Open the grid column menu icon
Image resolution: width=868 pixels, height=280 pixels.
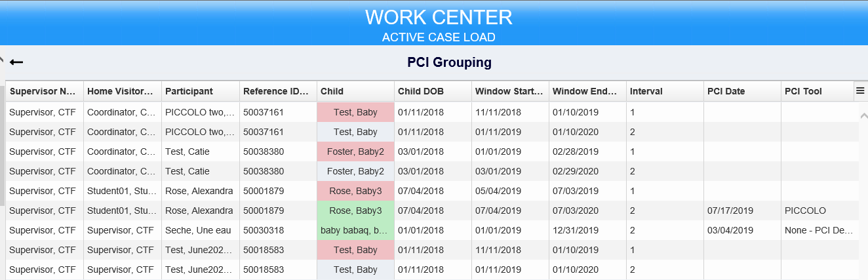[x=860, y=91]
